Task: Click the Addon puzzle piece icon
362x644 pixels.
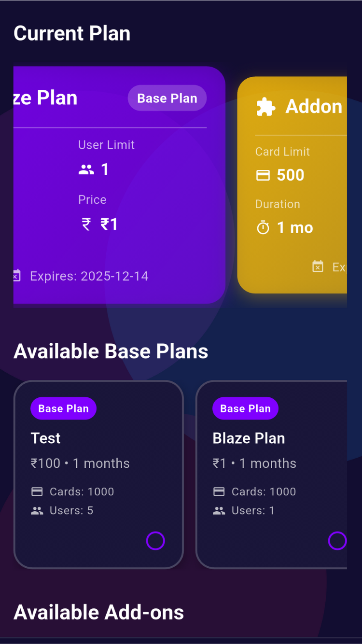Action: pyautogui.click(x=265, y=107)
